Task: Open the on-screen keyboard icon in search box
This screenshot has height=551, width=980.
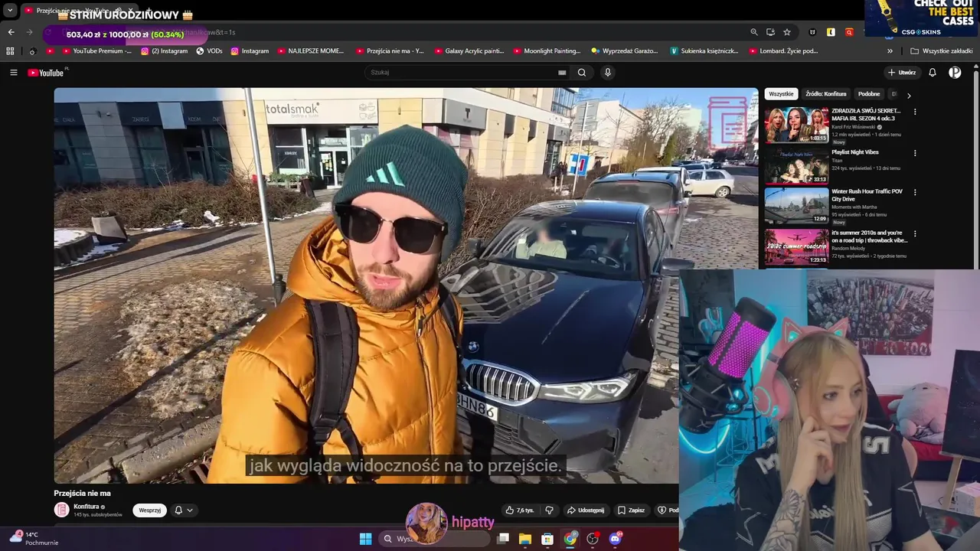Action: (562, 73)
